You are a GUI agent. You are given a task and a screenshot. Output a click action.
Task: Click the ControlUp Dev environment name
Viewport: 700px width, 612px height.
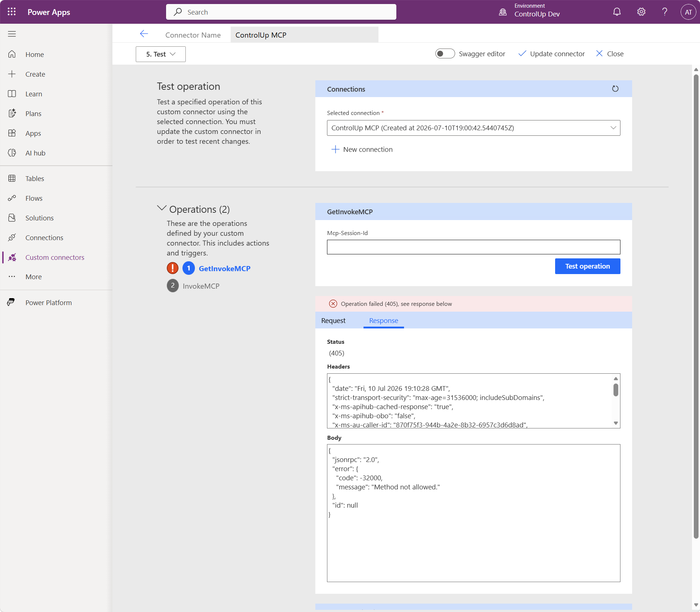537,14
